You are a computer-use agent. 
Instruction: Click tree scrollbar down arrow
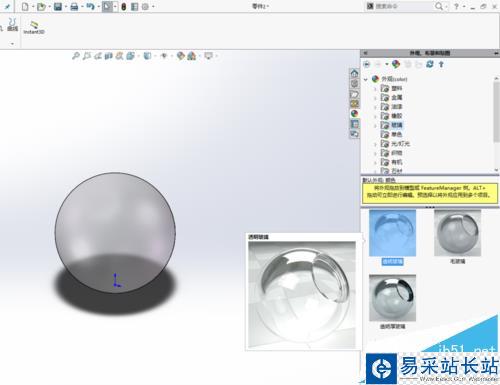(x=496, y=170)
